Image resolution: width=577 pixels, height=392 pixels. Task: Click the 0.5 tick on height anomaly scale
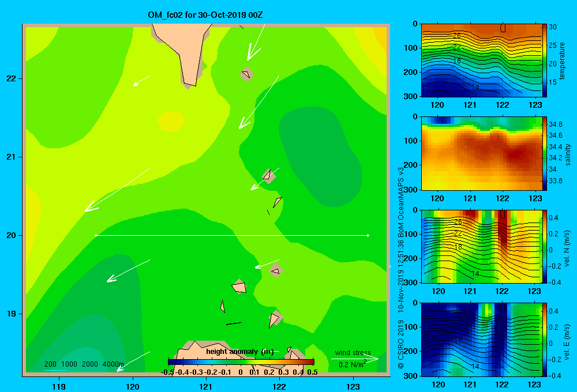[x=312, y=372]
